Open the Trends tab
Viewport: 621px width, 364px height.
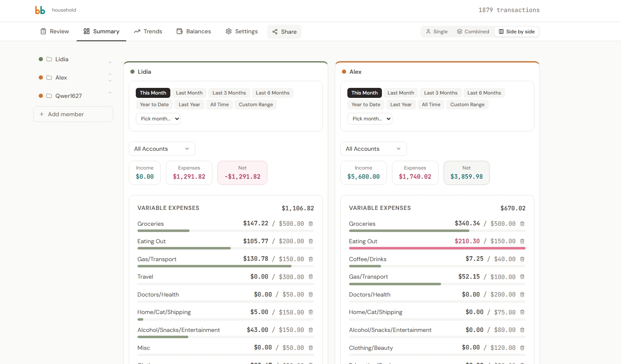[x=148, y=31]
